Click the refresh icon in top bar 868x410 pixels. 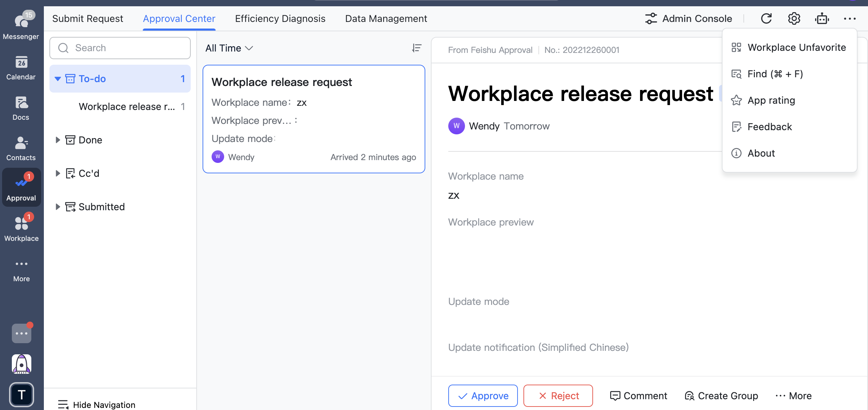click(766, 18)
